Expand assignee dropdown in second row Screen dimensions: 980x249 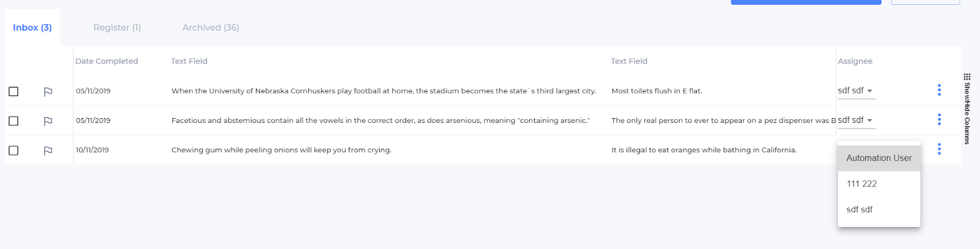(856, 121)
